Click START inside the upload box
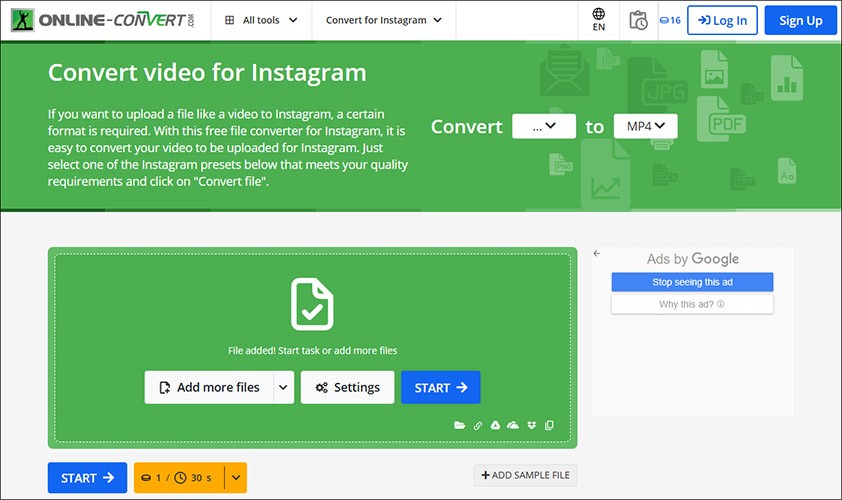Viewport: 842px width, 500px height. point(440,387)
